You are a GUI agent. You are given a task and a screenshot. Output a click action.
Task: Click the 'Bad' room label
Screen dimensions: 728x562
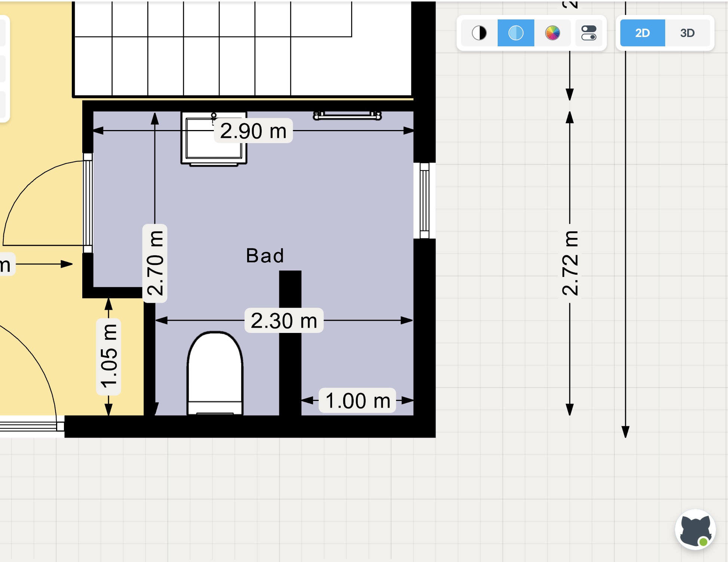coord(265,256)
